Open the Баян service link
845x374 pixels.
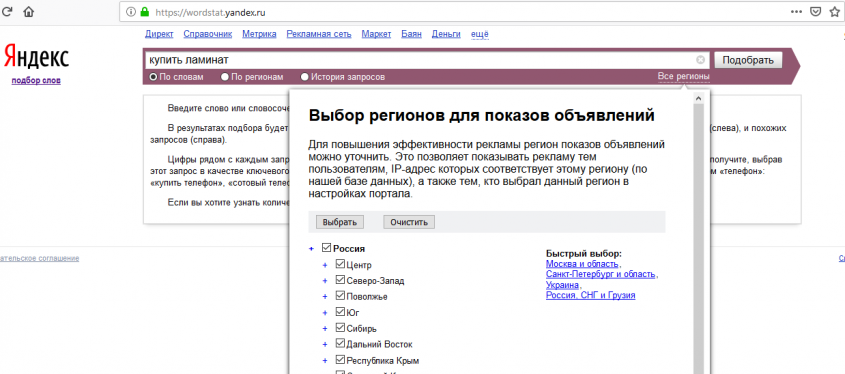(411, 34)
